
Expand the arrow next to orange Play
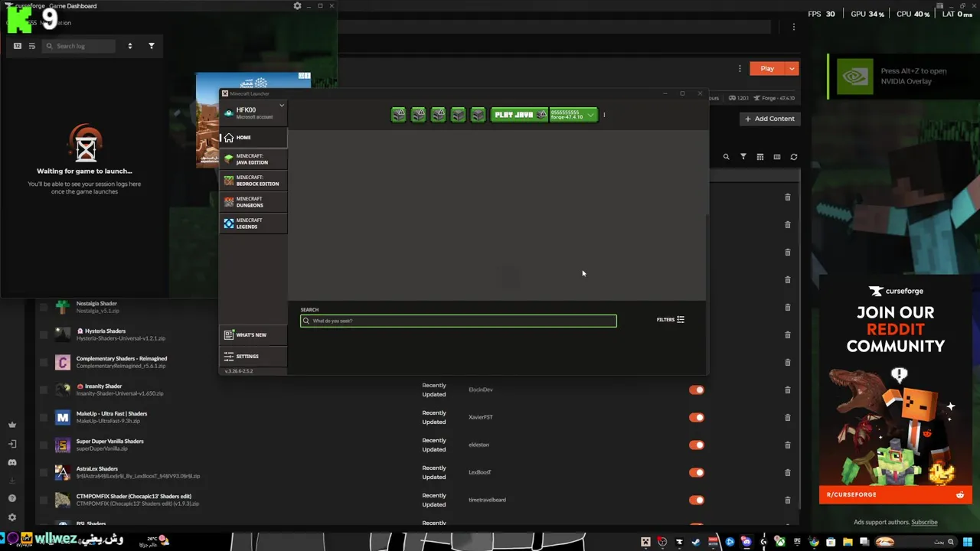[792, 69]
